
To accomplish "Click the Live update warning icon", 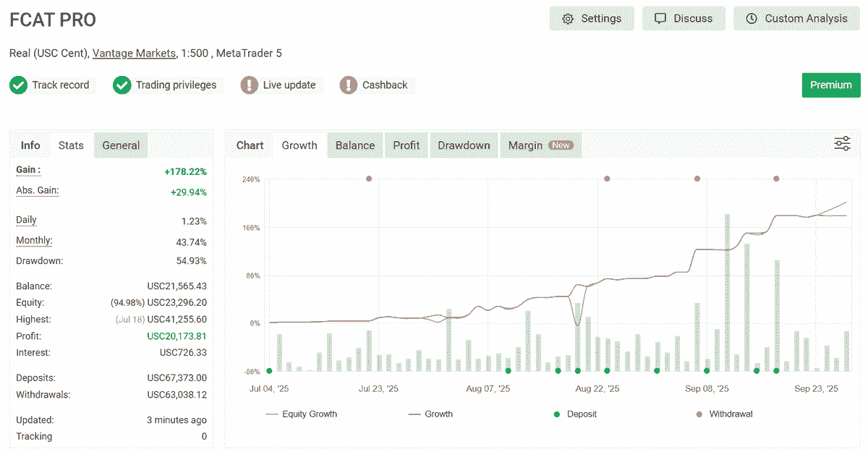I will click(x=250, y=85).
